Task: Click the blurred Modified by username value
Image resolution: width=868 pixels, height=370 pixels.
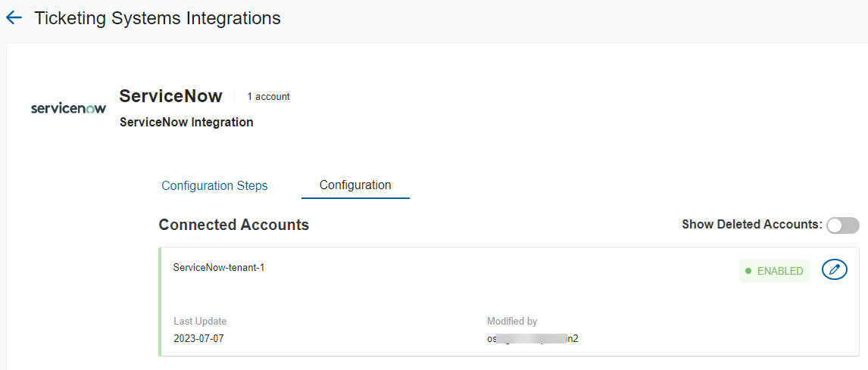Action: click(532, 338)
